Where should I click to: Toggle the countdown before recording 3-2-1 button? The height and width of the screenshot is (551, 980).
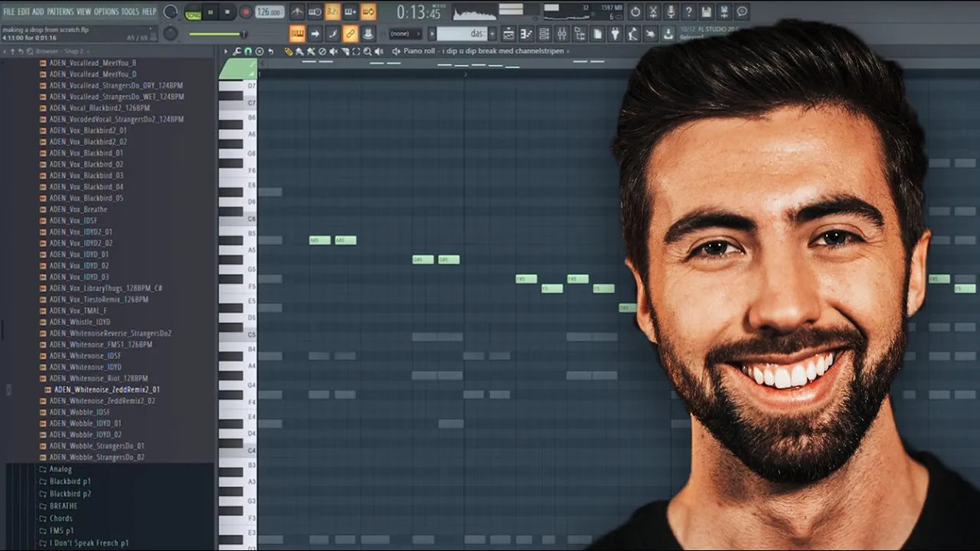coord(332,11)
